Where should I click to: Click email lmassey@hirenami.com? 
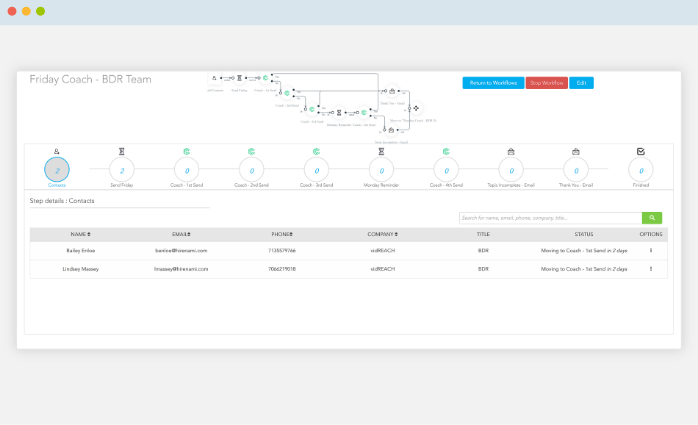[x=181, y=269]
